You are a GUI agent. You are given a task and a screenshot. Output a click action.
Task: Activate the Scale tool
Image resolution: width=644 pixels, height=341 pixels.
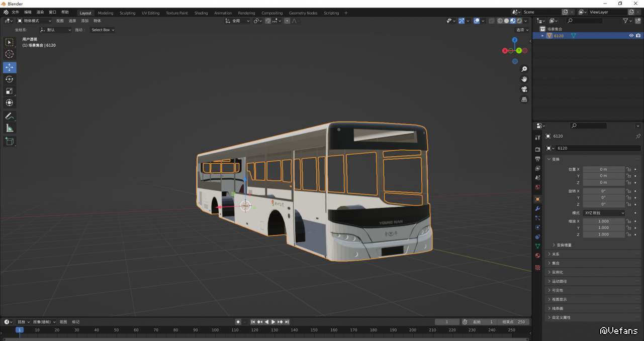pos(10,91)
